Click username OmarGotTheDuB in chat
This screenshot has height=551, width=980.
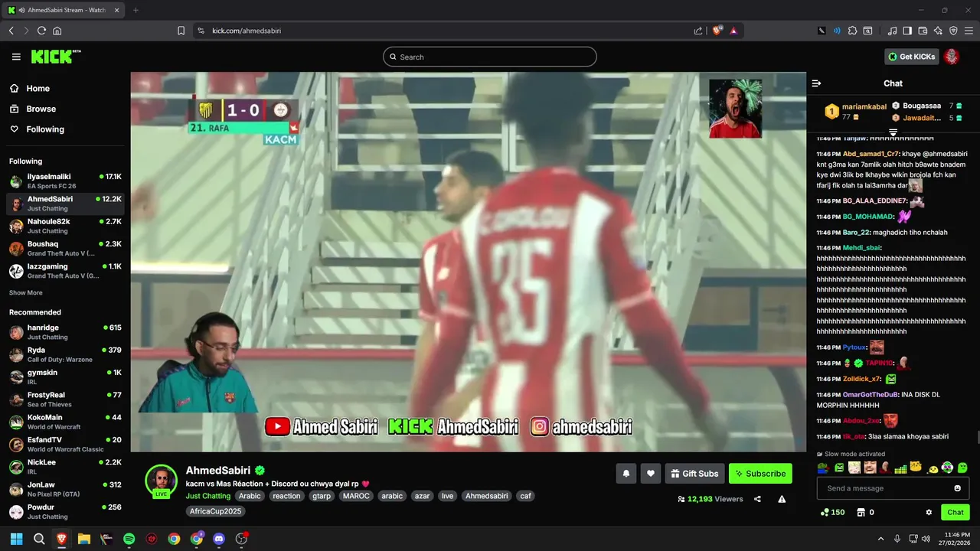[x=871, y=395]
